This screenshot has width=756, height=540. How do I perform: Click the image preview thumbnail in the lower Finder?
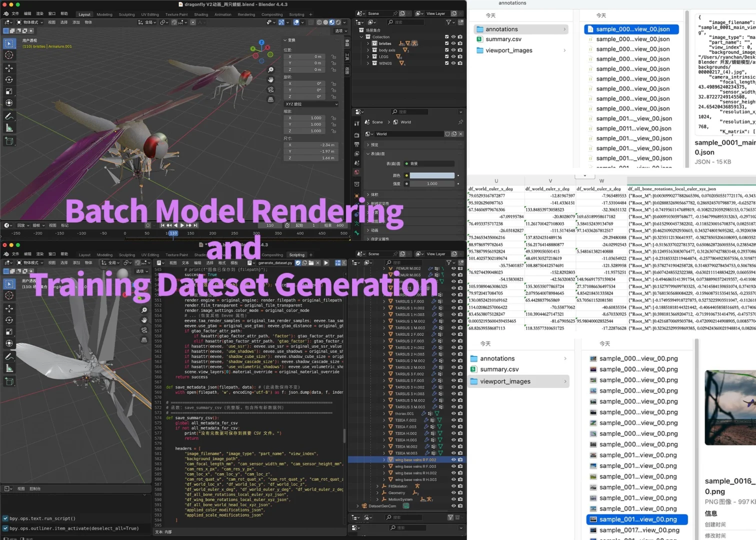click(x=730, y=407)
